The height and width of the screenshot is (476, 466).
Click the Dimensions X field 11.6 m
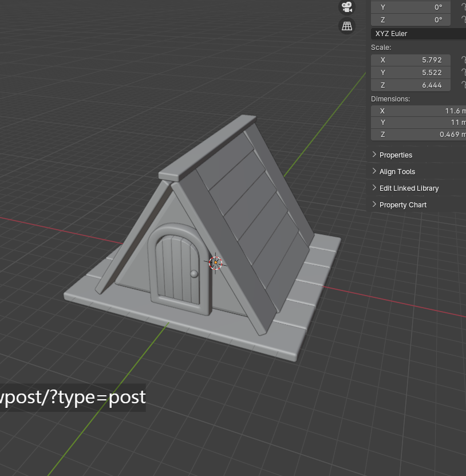[418, 111]
